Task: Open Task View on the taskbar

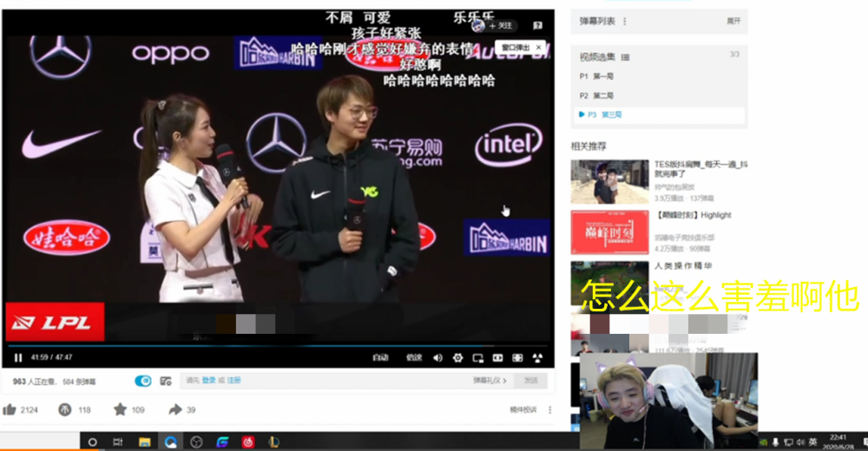Action: (x=118, y=441)
